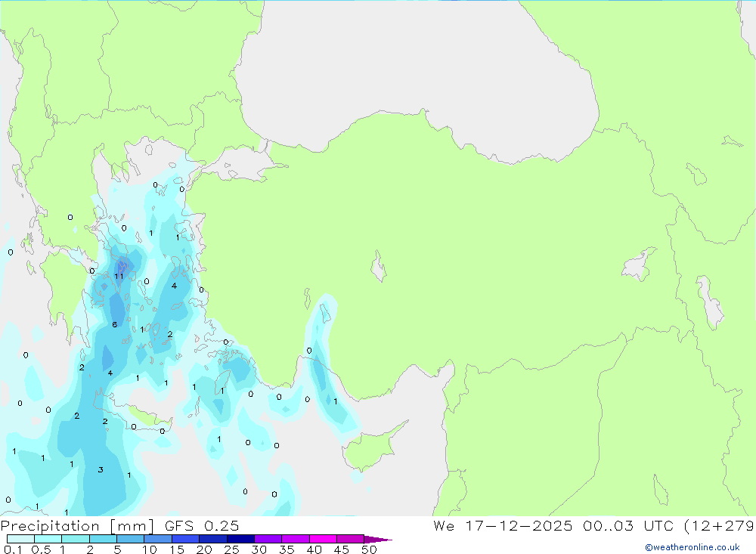The height and width of the screenshot is (554, 756).
Task: Click the '6' precipitation value on the map
Action: [115, 324]
